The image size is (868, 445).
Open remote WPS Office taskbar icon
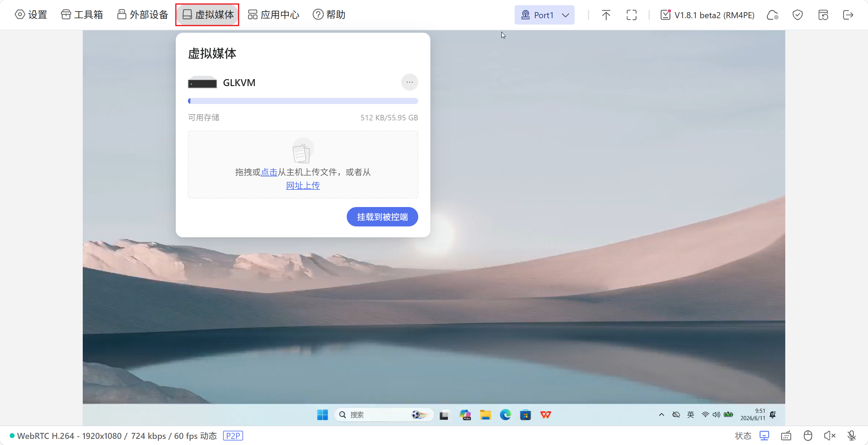click(x=546, y=415)
